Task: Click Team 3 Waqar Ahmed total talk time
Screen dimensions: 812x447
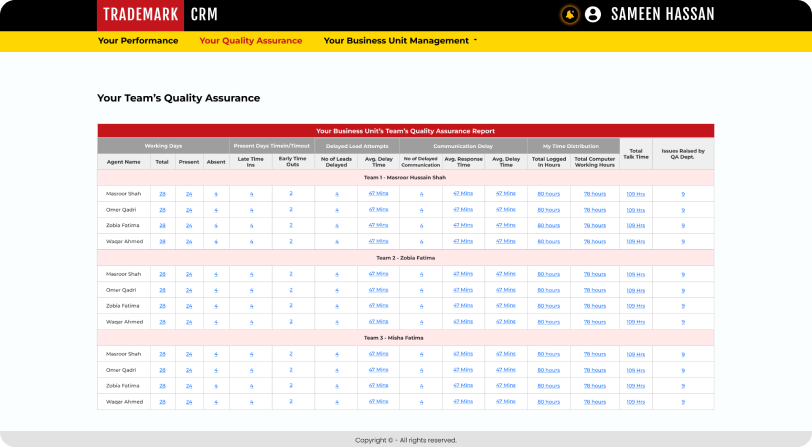Action: [635, 402]
